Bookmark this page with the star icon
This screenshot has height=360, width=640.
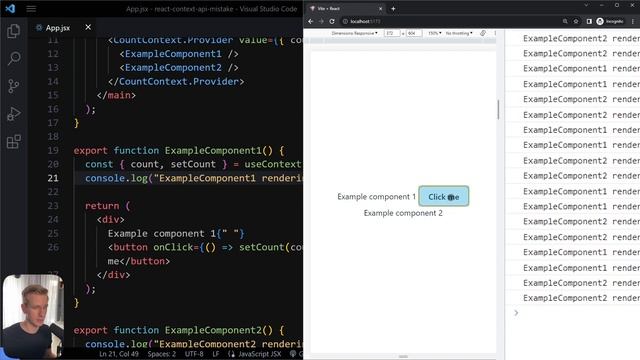point(576,21)
